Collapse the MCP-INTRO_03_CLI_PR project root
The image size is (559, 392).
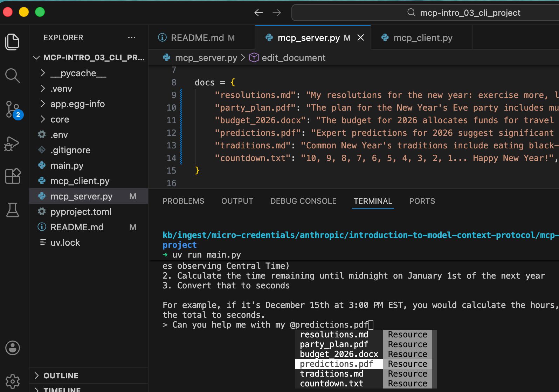coord(36,57)
